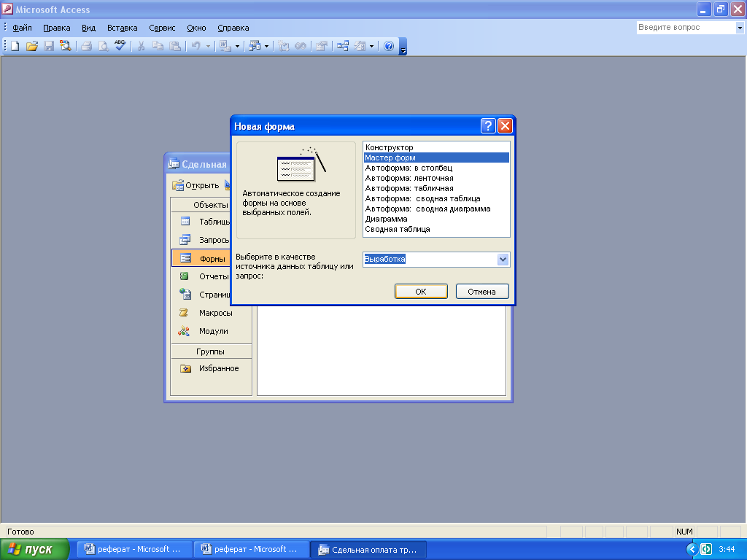The image size is (747, 560).
Task: Click the Print Preview toolbar icon
Action: (x=104, y=46)
